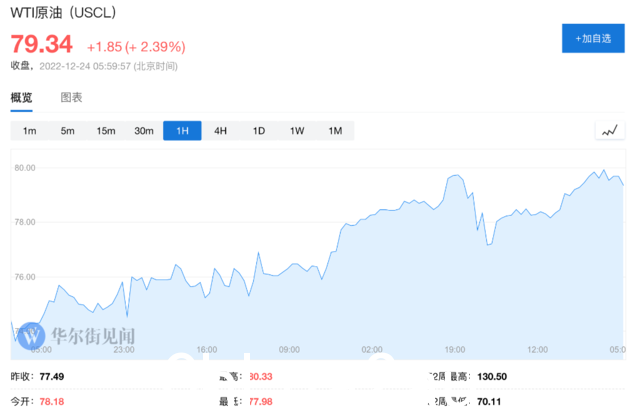Select the 30m timeframe
The height and width of the screenshot is (412, 640).
coord(144,131)
